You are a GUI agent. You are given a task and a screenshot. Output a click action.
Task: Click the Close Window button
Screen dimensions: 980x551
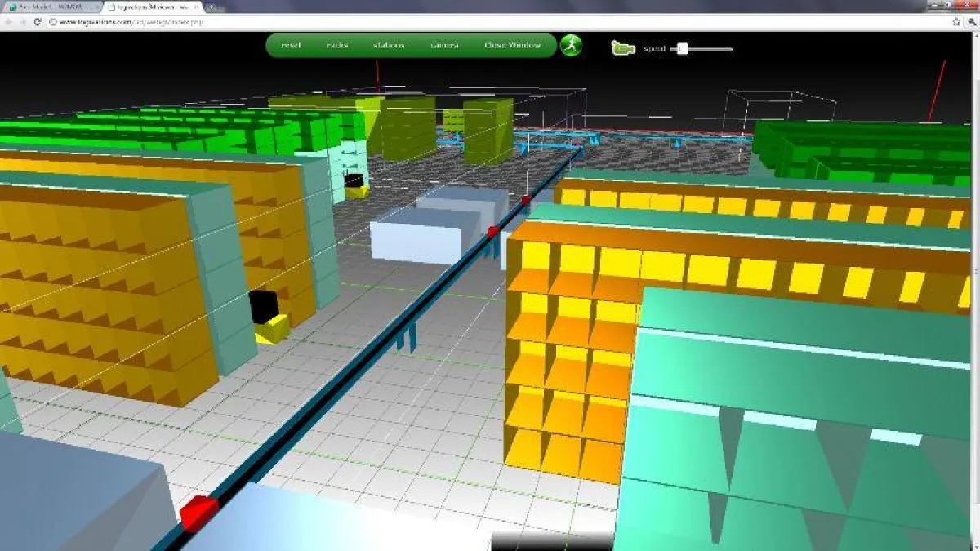514,47
